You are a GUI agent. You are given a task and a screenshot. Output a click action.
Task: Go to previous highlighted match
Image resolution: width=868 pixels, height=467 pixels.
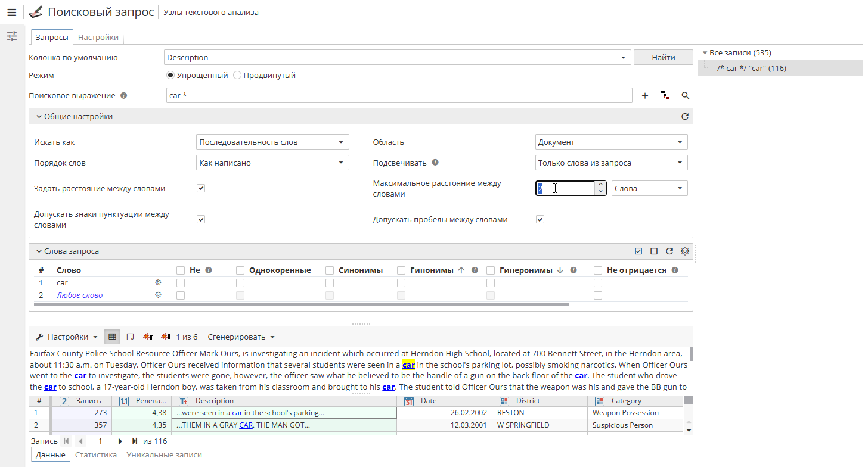click(x=148, y=337)
